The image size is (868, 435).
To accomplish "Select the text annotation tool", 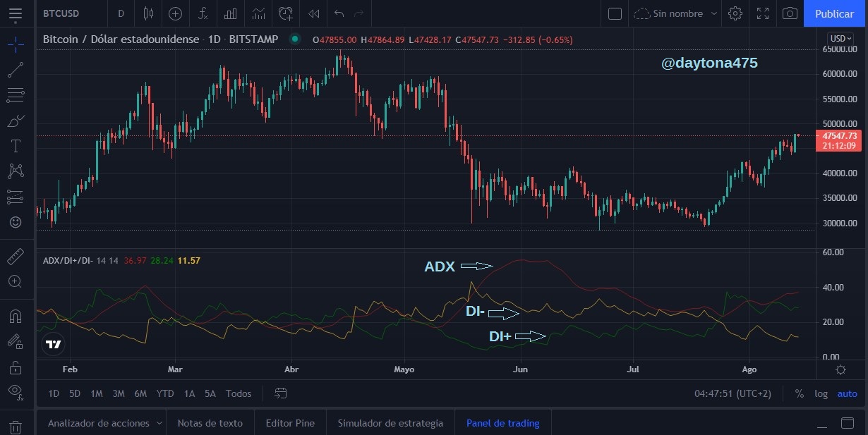I will click(x=16, y=146).
